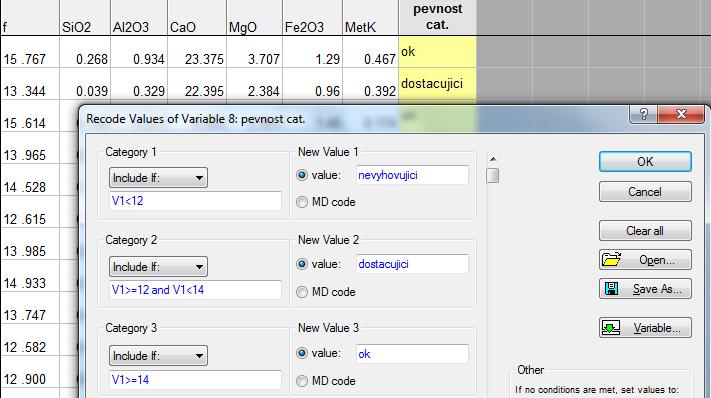The image size is (711, 398).
Task: Click the row cell showing 12 .582
Action: coord(29,340)
